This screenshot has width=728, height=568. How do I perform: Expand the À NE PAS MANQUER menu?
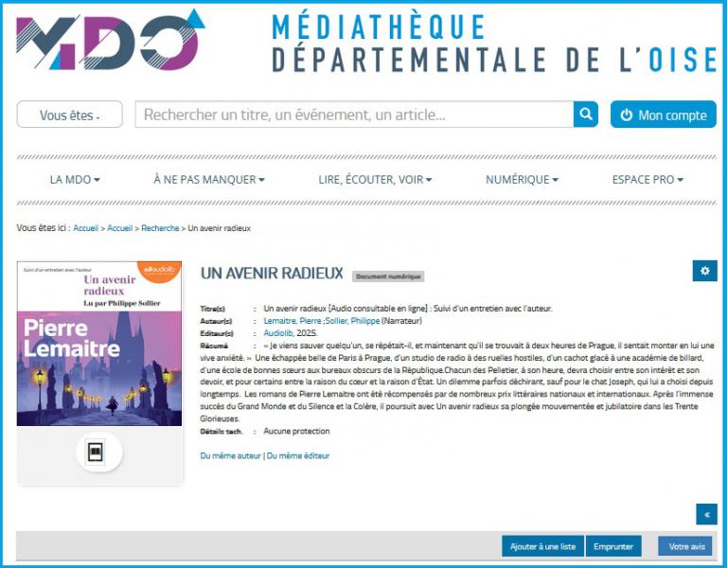209,179
